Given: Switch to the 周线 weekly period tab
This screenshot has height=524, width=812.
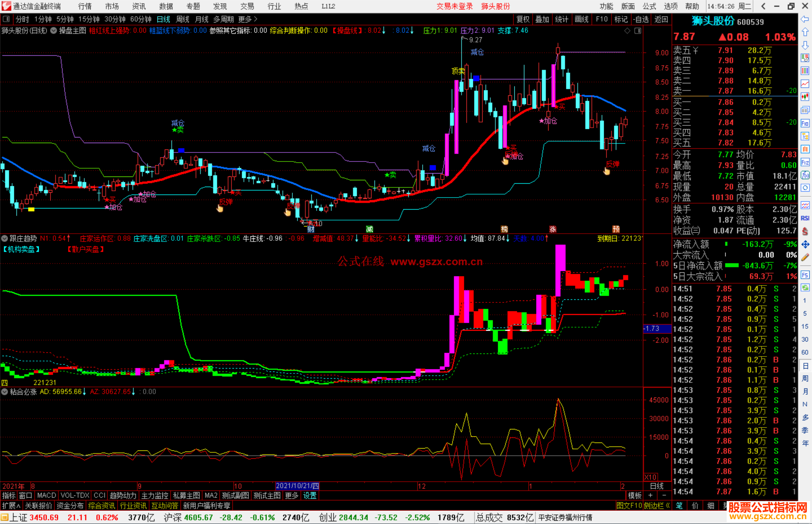Looking at the screenshot, I should [183, 19].
